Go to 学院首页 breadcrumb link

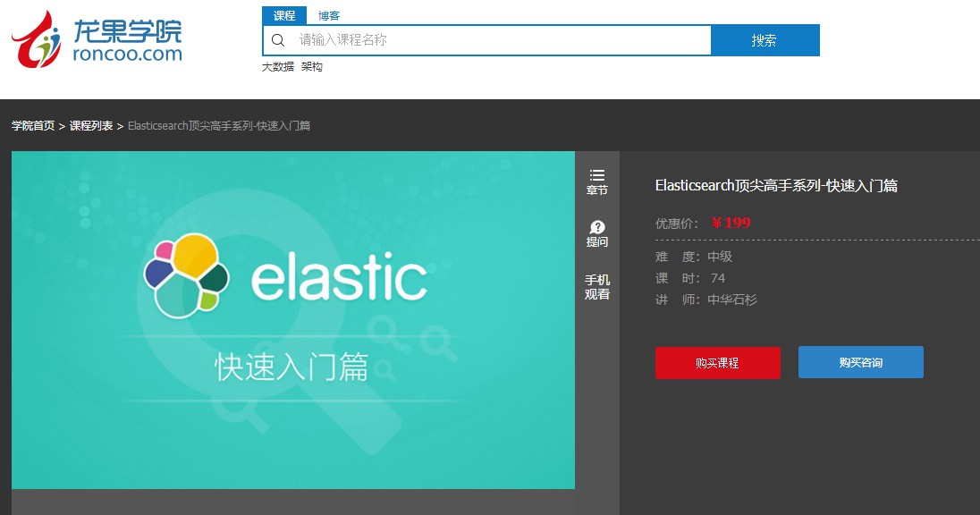tap(33, 126)
